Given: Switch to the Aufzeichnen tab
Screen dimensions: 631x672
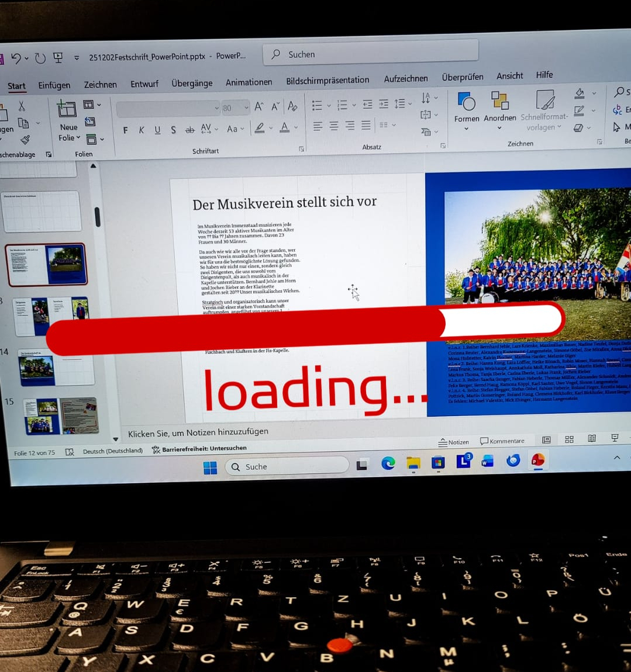Looking at the screenshot, I should [406, 78].
